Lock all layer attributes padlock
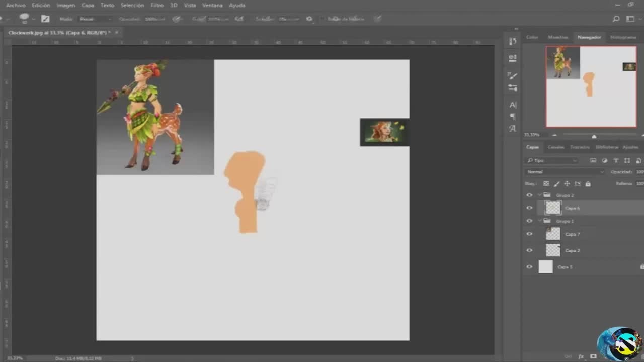The image size is (644, 362). click(x=588, y=184)
